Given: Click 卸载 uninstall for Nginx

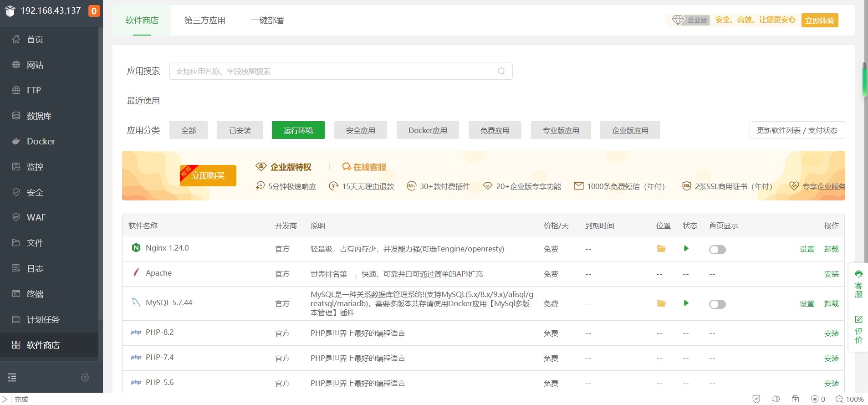Looking at the screenshot, I should pyautogui.click(x=832, y=249).
